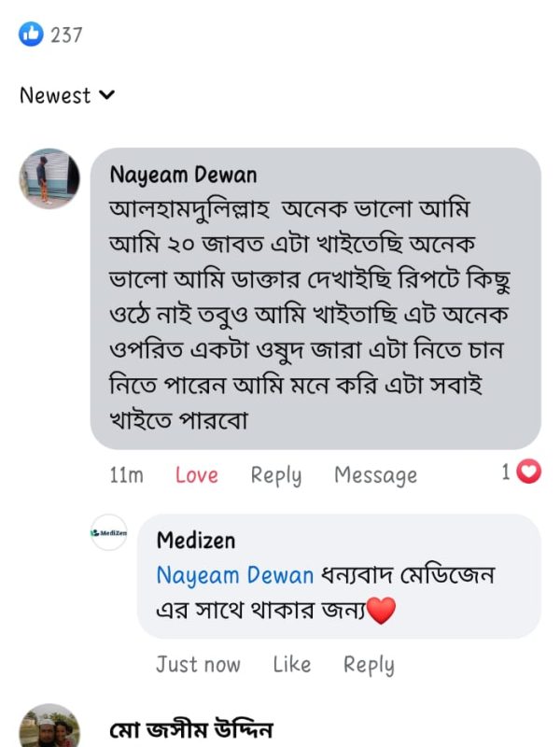Click the Medizen page name
Screen dimensions: 560x747
(x=196, y=540)
